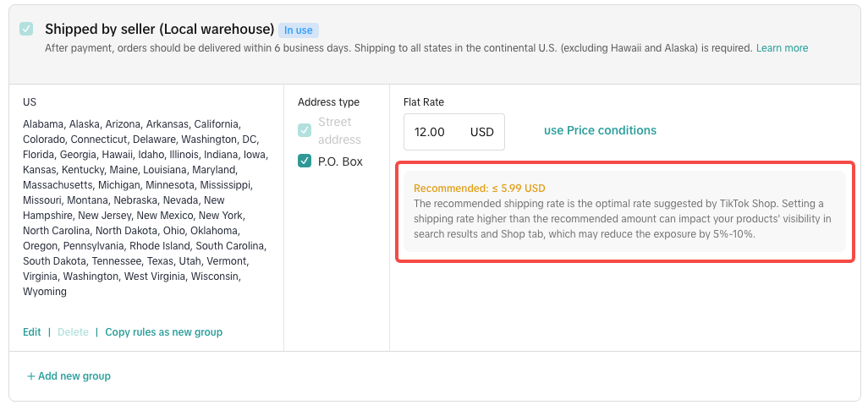This screenshot has width=868, height=405.
Task: Toggle the Shipped by seller checkbox
Action: click(27, 29)
